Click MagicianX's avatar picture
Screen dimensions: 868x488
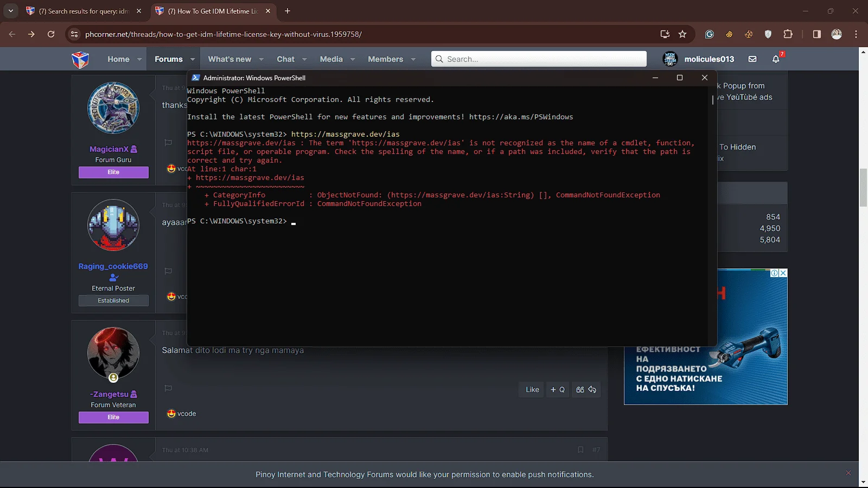[x=113, y=108]
